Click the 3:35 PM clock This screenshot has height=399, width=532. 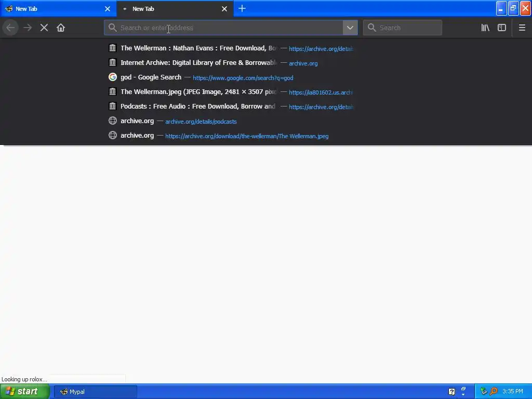click(x=513, y=392)
